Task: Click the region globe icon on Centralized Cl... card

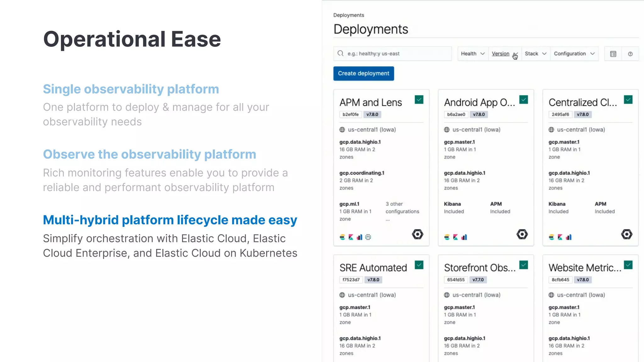Action: [551, 129]
